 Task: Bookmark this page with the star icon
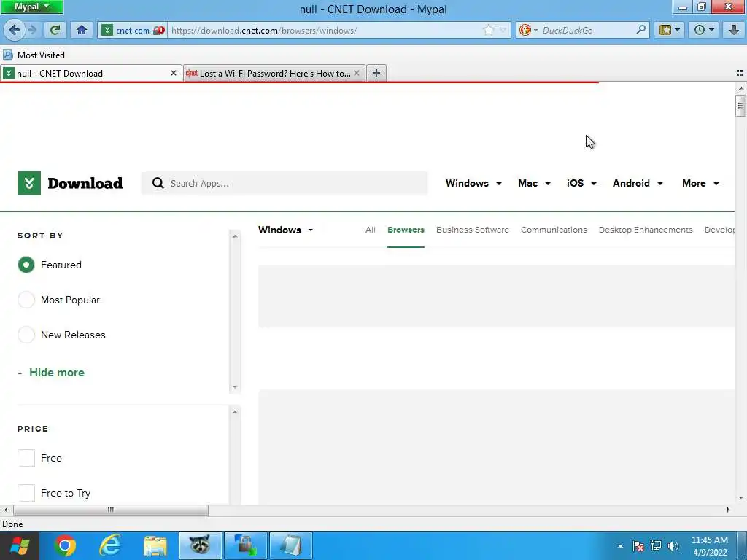click(x=488, y=31)
